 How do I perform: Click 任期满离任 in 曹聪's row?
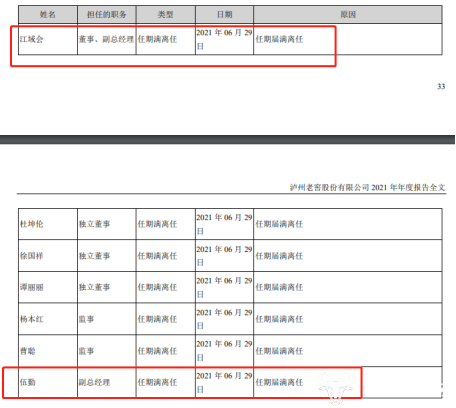(157, 351)
